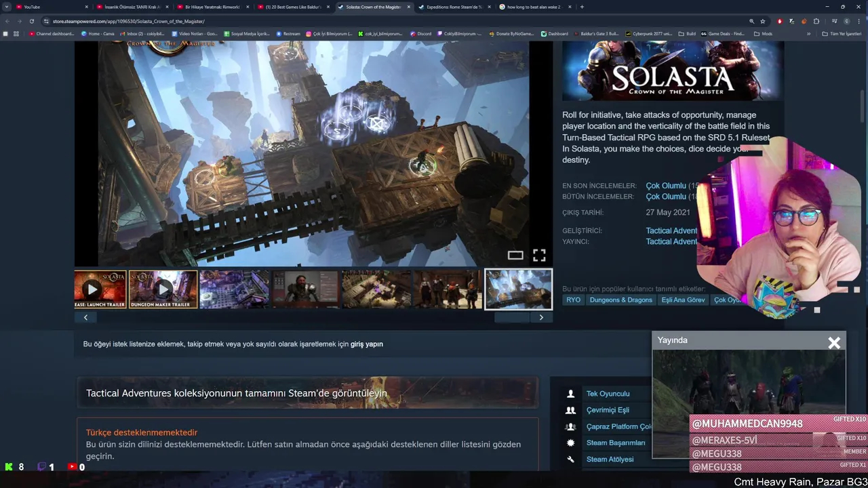Open Tüm Yer İşaretleri bookmarks folder

coord(841,33)
